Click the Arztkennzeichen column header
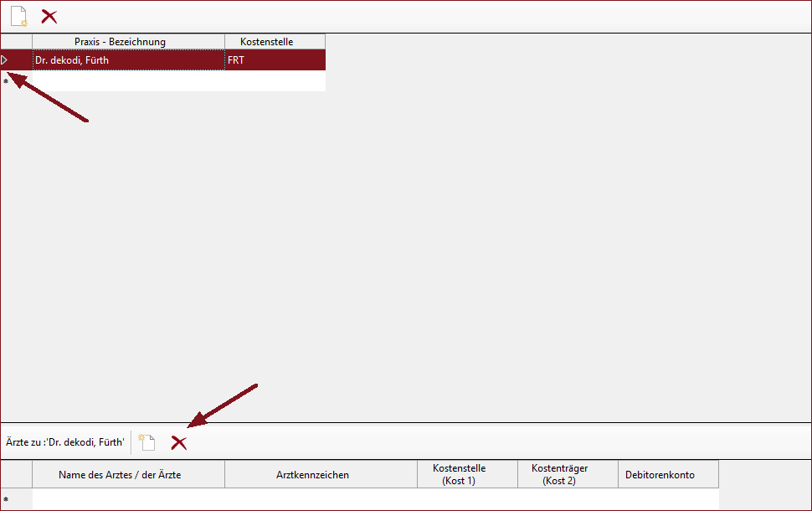812x511 pixels. pyautogui.click(x=321, y=474)
